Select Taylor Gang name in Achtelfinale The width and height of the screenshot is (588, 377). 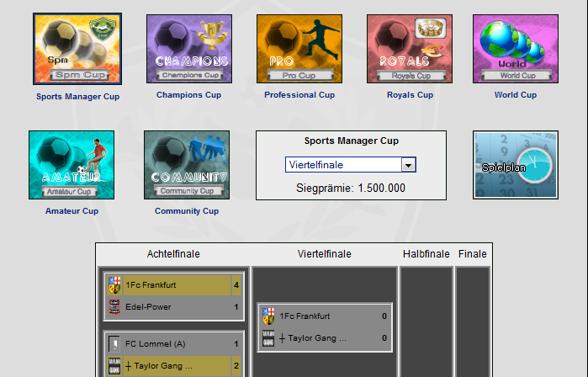[x=159, y=366]
